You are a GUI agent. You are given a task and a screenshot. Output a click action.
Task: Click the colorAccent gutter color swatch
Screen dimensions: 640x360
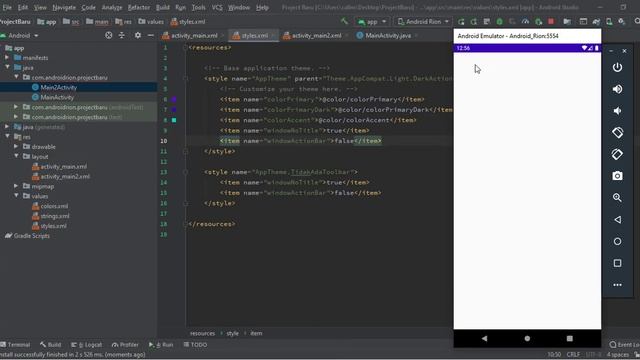pyautogui.click(x=174, y=120)
